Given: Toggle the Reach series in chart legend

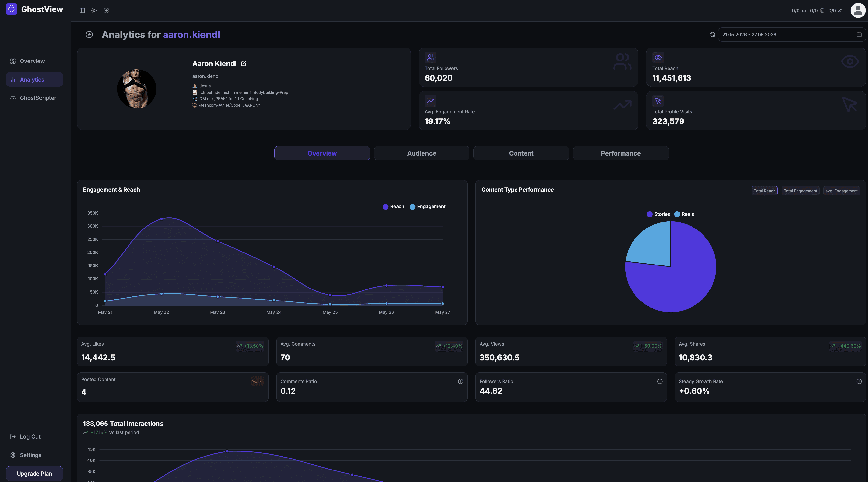Looking at the screenshot, I should 393,207.
